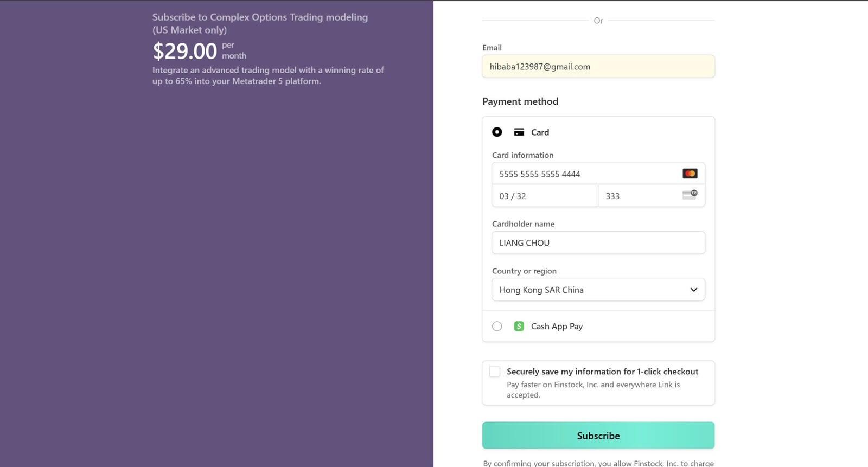Click the subscription title heading

pyautogui.click(x=260, y=23)
